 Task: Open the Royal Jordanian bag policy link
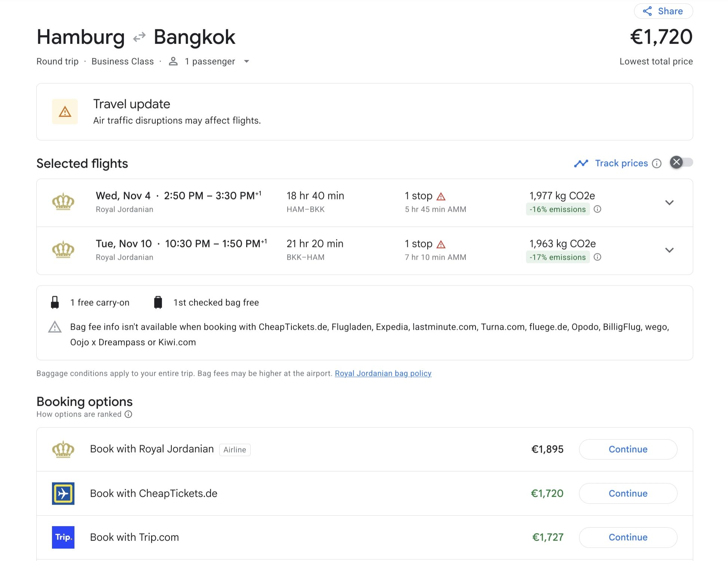pyautogui.click(x=383, y=374)
